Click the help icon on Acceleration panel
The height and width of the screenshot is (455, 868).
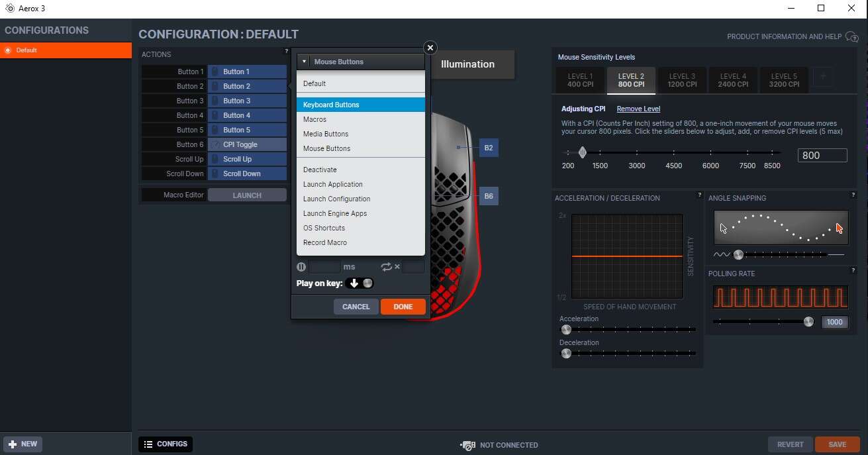tap(699, 195)
